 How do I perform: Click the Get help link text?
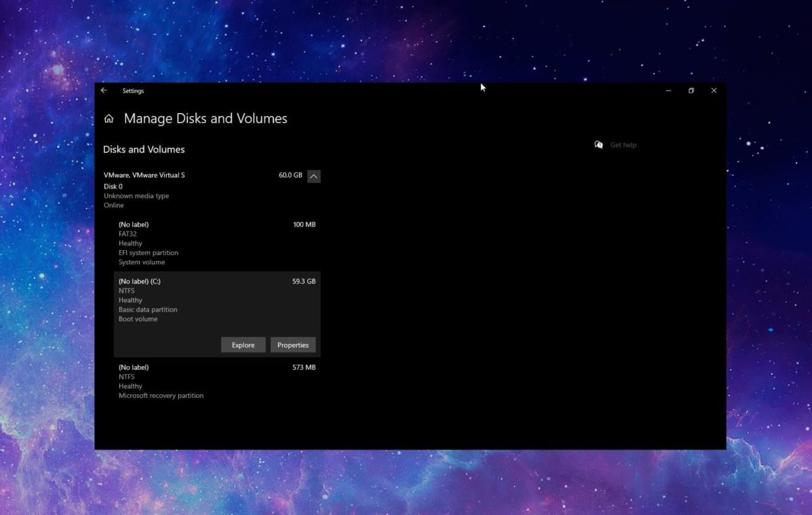[623, 144]
